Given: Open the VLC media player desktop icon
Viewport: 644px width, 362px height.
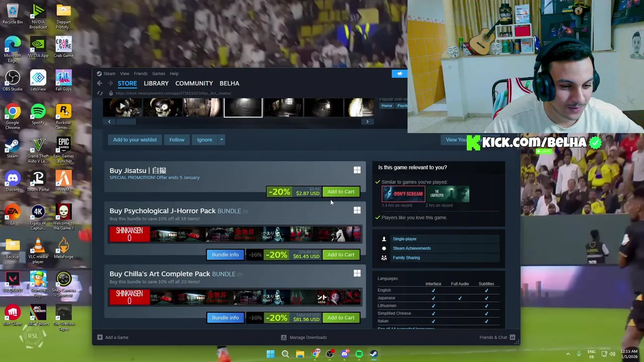Looking at the screenshot, I should (x=38, y=251).
